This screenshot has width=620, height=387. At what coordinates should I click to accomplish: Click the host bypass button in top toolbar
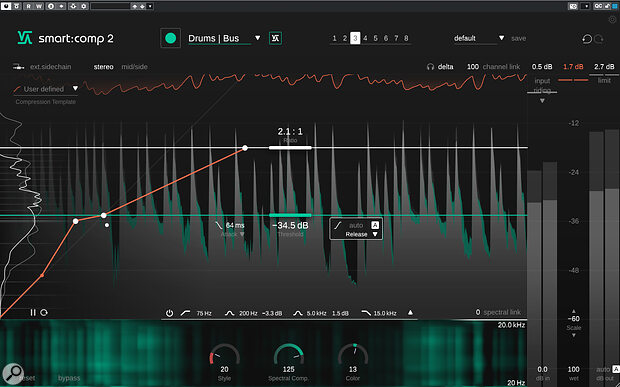click(6, 6)
